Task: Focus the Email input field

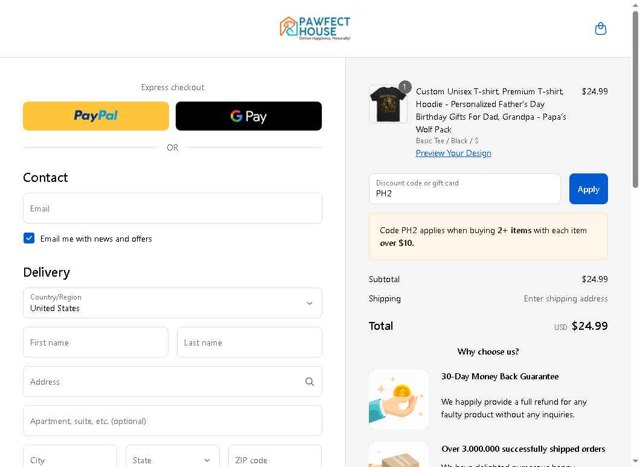Action: coord(173,209)
